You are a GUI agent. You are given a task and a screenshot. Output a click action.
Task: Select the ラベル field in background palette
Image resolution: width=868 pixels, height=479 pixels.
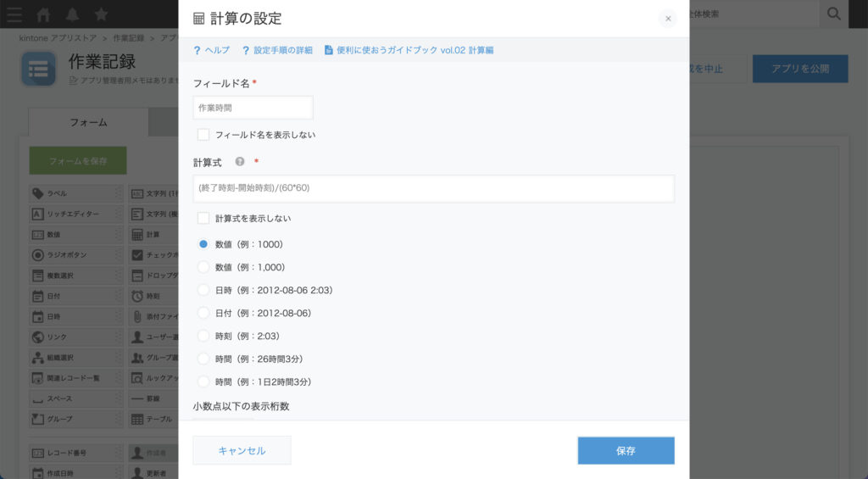pyautogui.click(x=76, y=193)
